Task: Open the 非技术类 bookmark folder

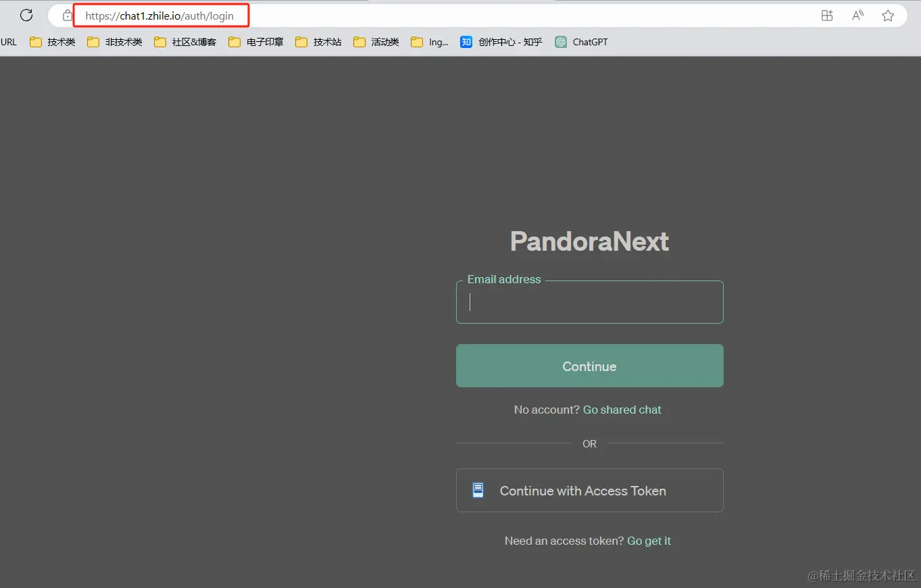Action: (x=115, y=42)
